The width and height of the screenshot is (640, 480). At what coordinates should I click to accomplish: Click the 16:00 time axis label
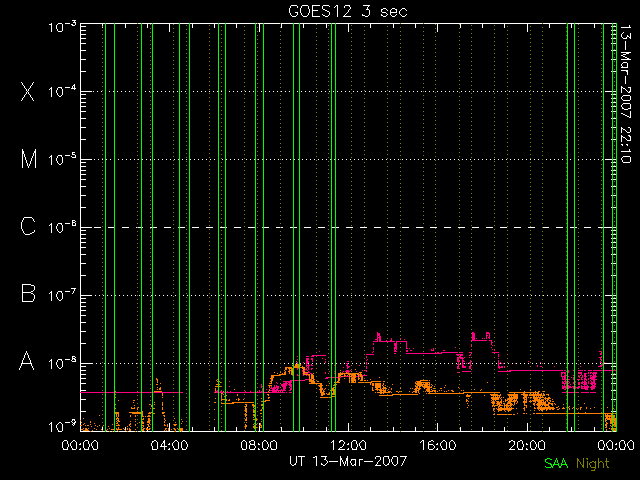coord(437,445)
